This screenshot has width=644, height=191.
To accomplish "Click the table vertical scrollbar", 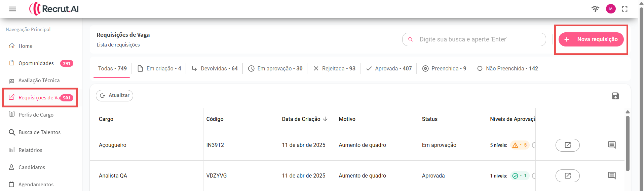I will pos(628,143).
